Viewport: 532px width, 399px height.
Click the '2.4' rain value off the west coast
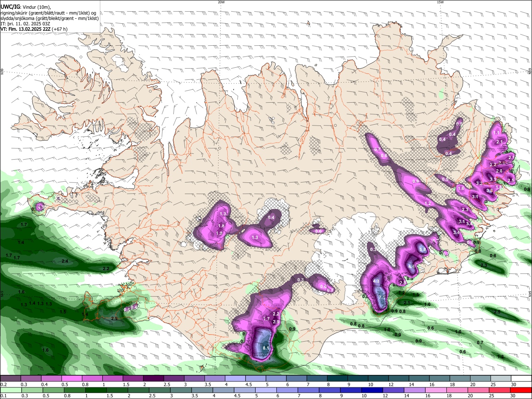[64, 261]
